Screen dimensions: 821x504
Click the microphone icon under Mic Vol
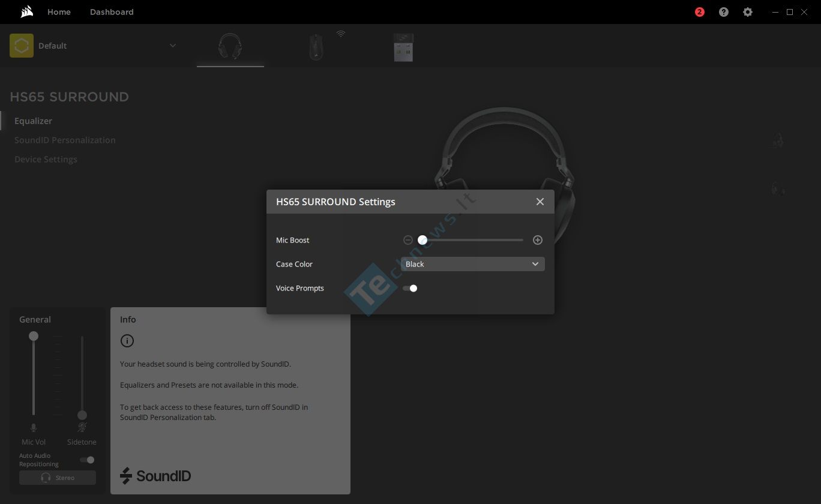point(34,427)
